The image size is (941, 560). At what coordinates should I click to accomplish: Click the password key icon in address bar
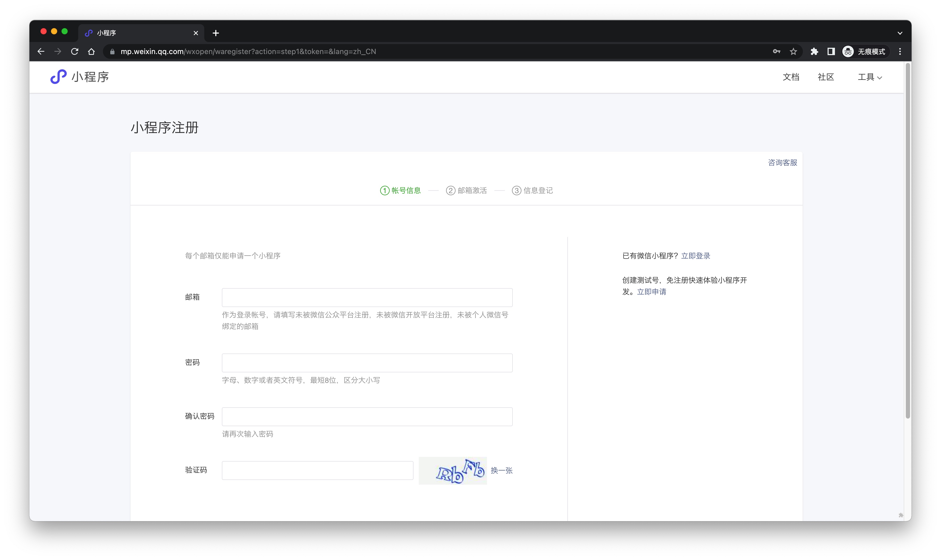777,51
